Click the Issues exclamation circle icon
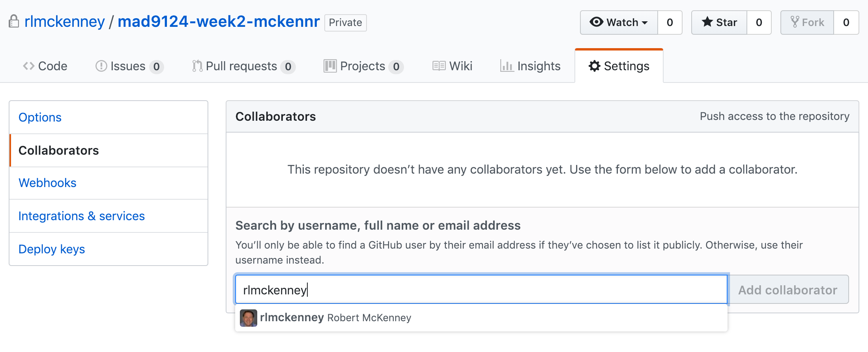This screenshot has height=352, width=868. click(x=101, y=66)
